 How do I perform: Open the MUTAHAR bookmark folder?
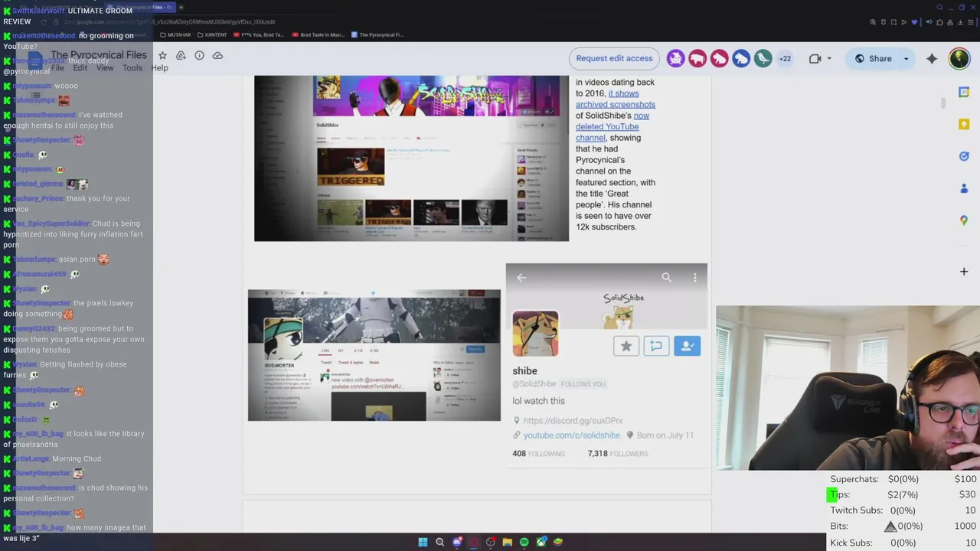(x=175, y=34)
